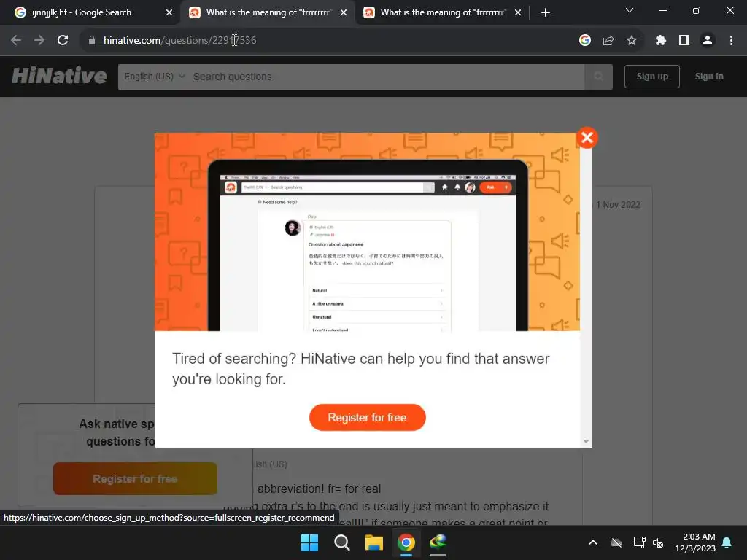The height and width of the screenshot is (560, 747).
Task: Reload the current page
Action: coord(63,41)
